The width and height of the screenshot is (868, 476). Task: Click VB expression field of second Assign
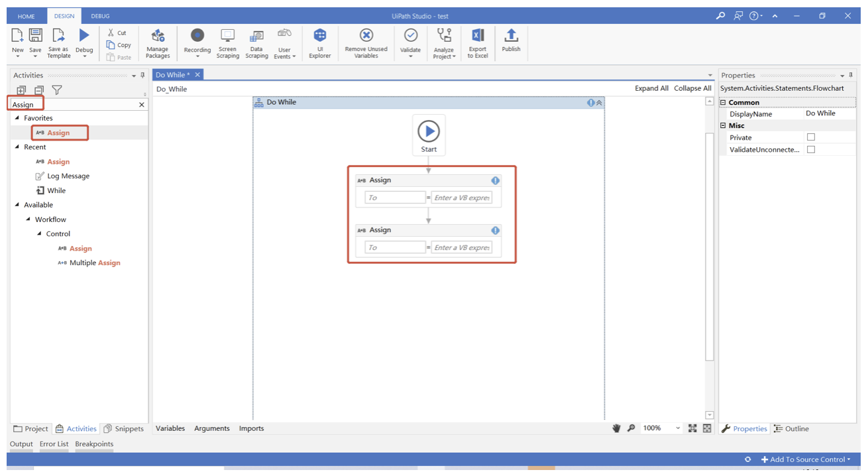click(462, 247)
